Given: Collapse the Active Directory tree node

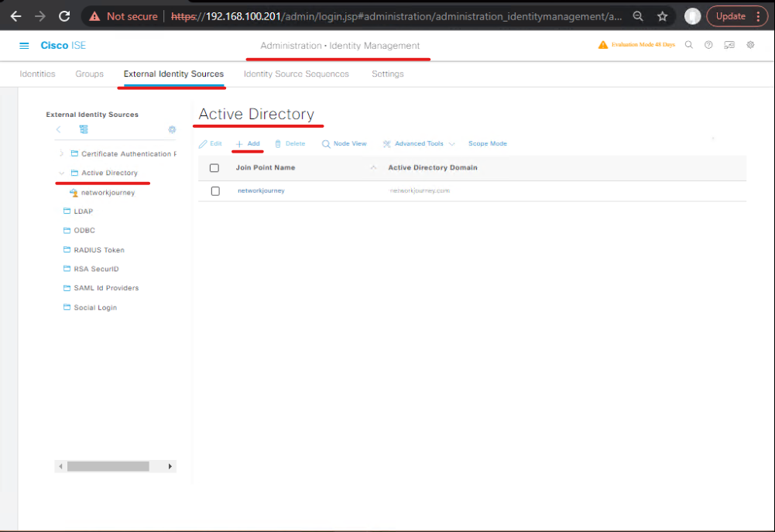Looking at the screenshot, I should pyautogui.click(x=61, y=173).
